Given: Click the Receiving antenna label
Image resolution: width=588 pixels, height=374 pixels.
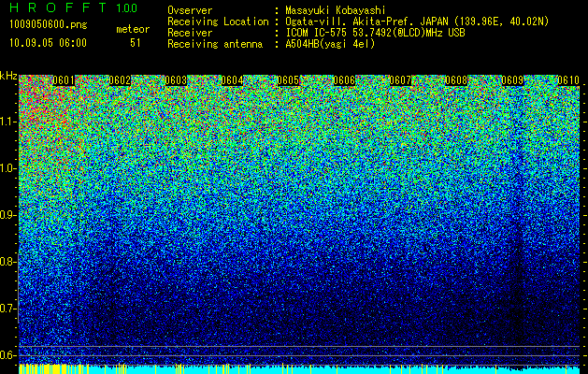Looking at the screenshot, I should [x=215, y=44].
